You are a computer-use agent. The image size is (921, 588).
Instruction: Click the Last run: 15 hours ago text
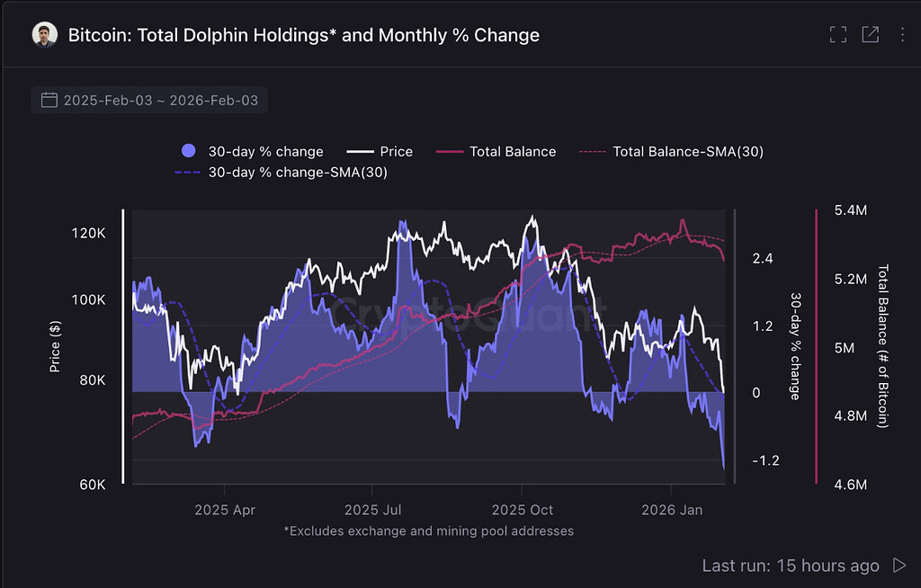tap(791, 566)
